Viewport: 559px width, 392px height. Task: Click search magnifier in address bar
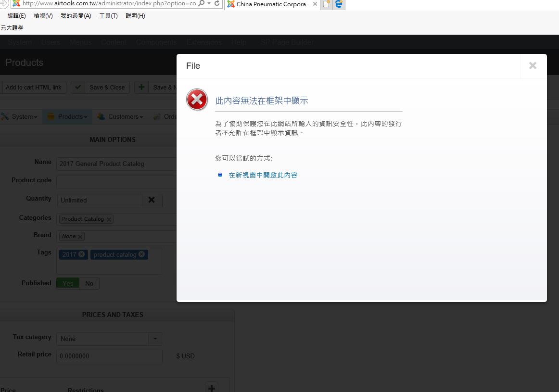tap(202, 3)
